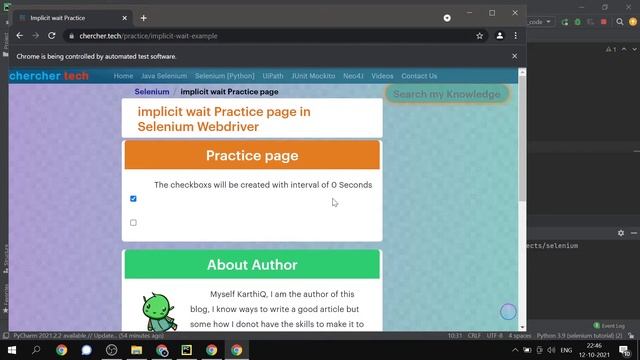Viewport: 640px width, 360px height.
Task: Open Home in the site navigation
Action: 123,76
